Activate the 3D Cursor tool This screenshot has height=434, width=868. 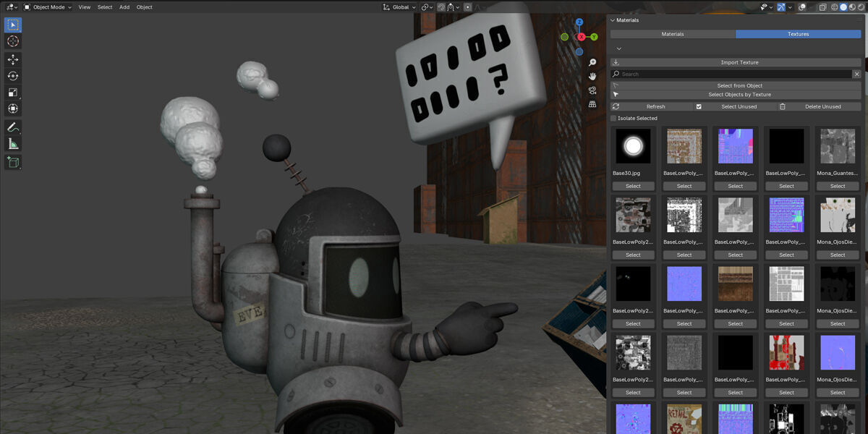[x=13, y=41]
